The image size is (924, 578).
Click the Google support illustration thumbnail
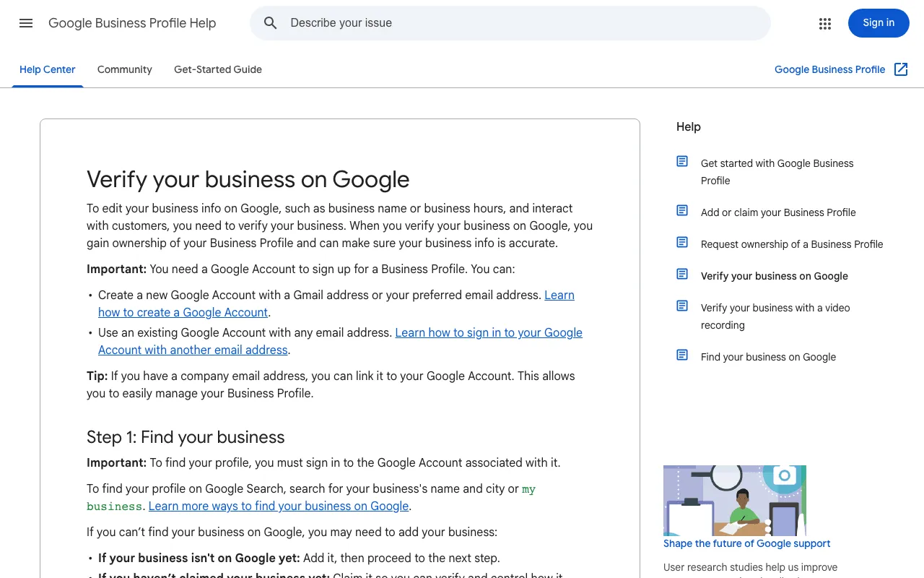tap(735, 501)
